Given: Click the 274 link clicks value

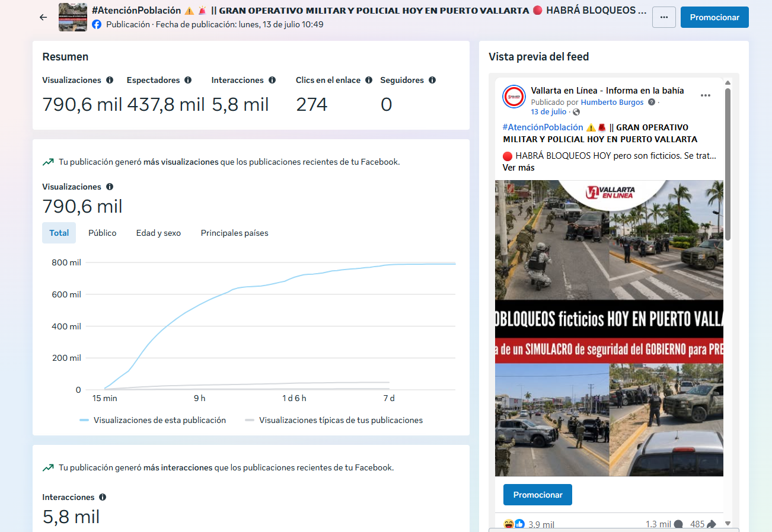Looking at the screenshot, I should [312, 105].
